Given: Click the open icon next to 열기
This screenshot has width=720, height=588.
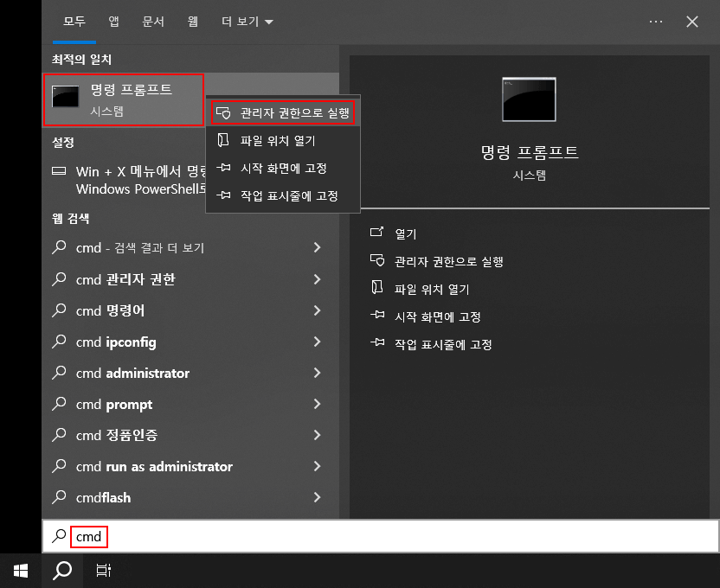Looking at the screenshot, I should pyautogui.click(x=377, y=232).
